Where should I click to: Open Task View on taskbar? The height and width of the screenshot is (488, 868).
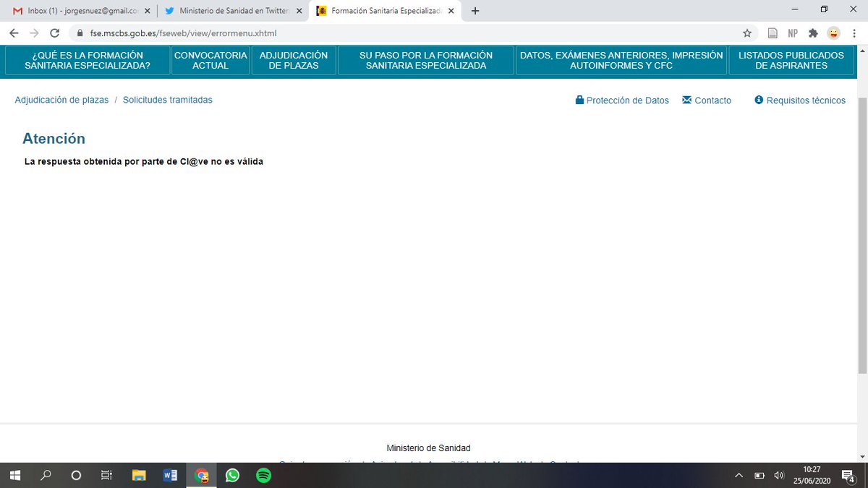coord(106,476)
